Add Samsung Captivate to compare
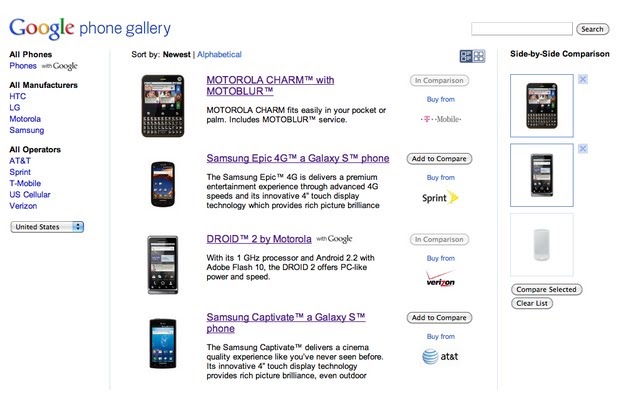The width and height of the screenshot is (623, 412). [439, 318]
